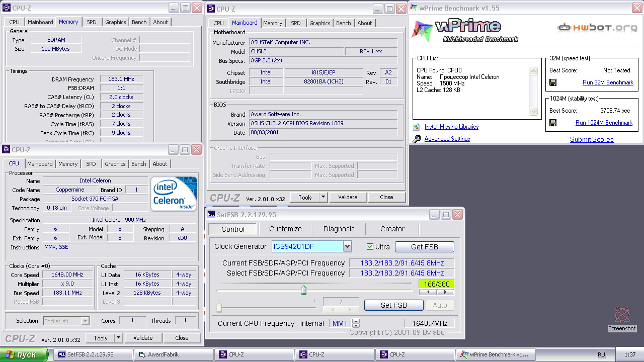The width and height of the screenshot is (644, 362).
Task: Open the Graphics tab in Mainboard CPU-Z window
Action: (x=319, y=23)
